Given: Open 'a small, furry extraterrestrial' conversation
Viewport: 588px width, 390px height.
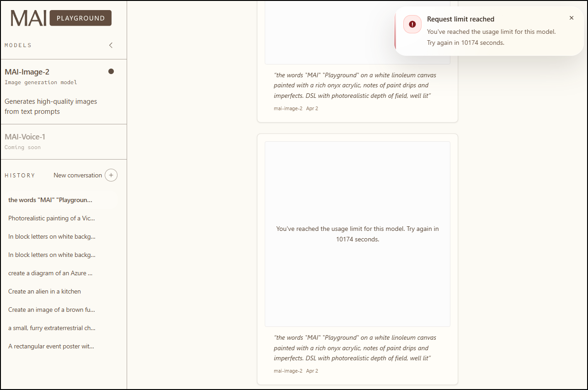Looking at the screenshot, I should point(52,328).
